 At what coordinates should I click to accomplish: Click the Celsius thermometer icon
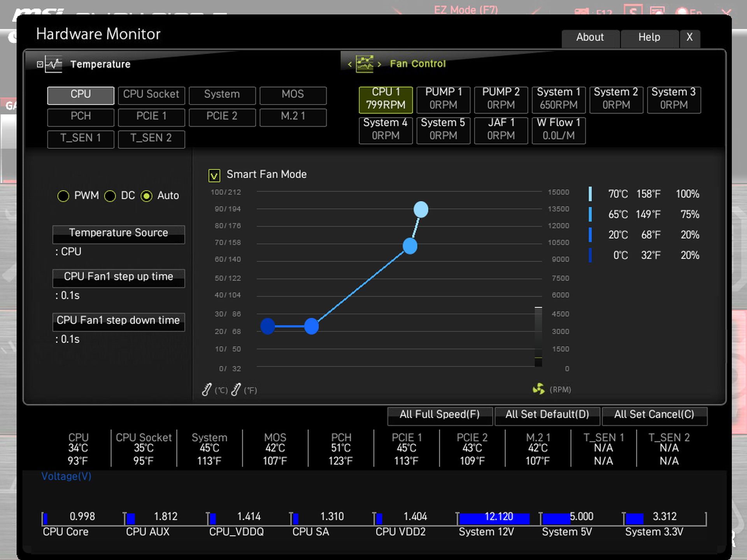point(207,389)
